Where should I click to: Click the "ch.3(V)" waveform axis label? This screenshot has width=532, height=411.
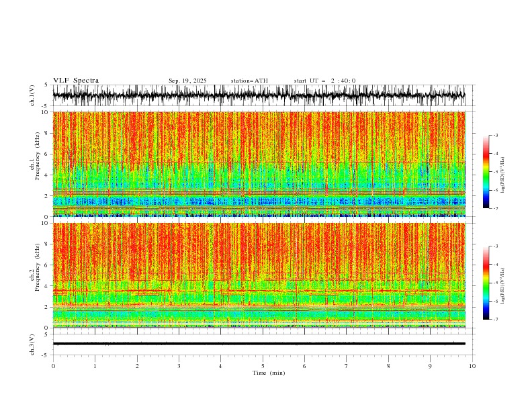[x=32, y=345]
